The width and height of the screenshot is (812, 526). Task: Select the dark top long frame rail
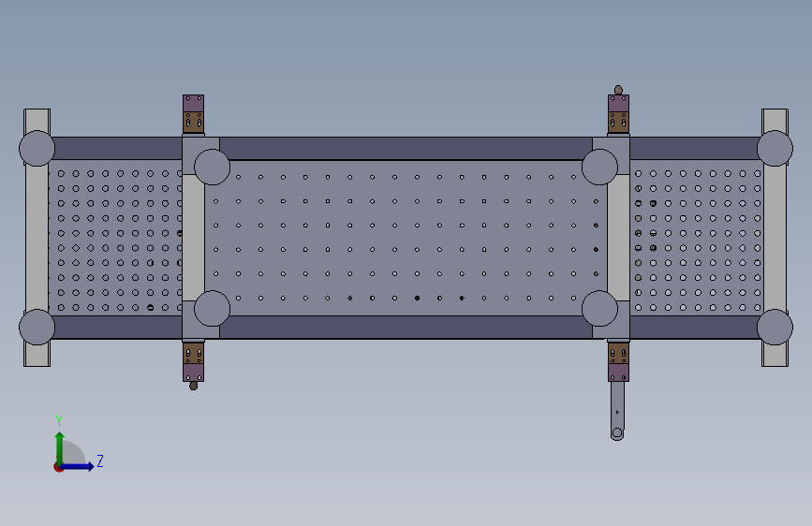(406, 149)
